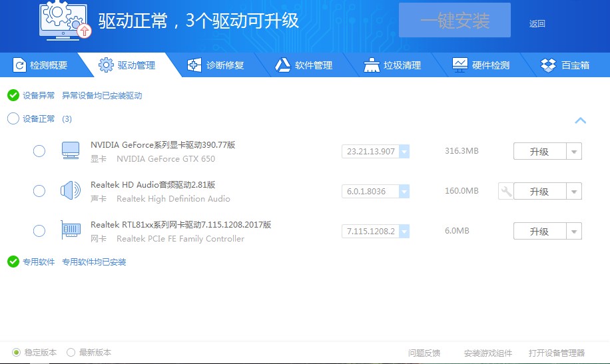Click the NVIDIA GeForce GTX 650 device name

click(166, 158)
